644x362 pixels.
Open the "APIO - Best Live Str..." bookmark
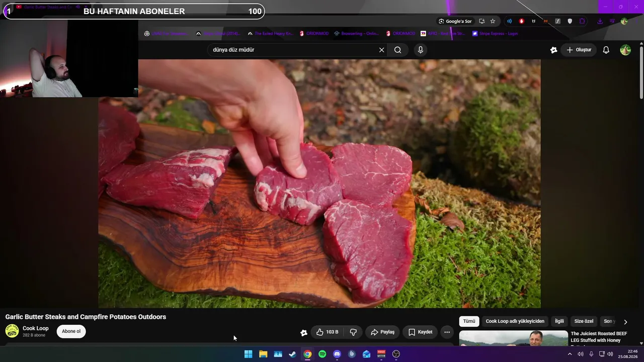[443, 34]
